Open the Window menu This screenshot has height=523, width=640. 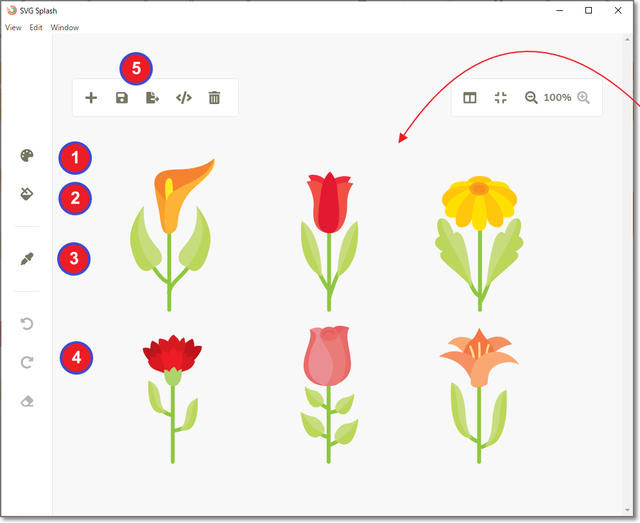click(65, 27)
